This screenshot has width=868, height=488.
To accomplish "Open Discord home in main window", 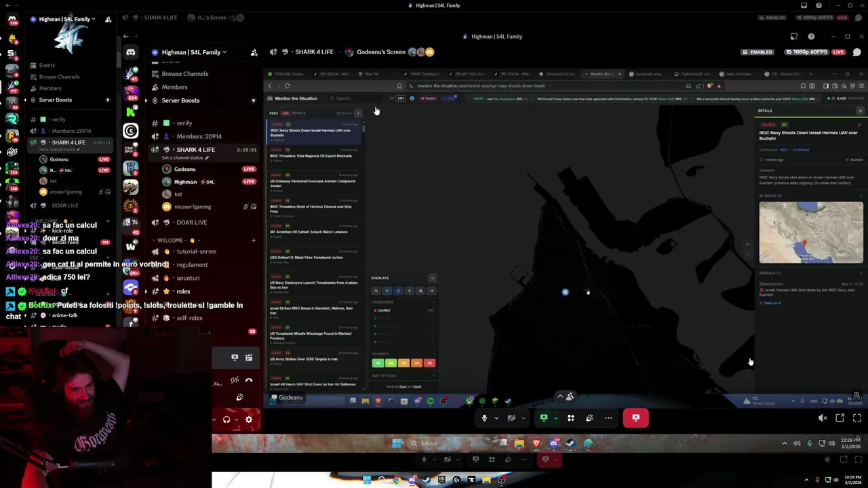I will pos(131,52).
